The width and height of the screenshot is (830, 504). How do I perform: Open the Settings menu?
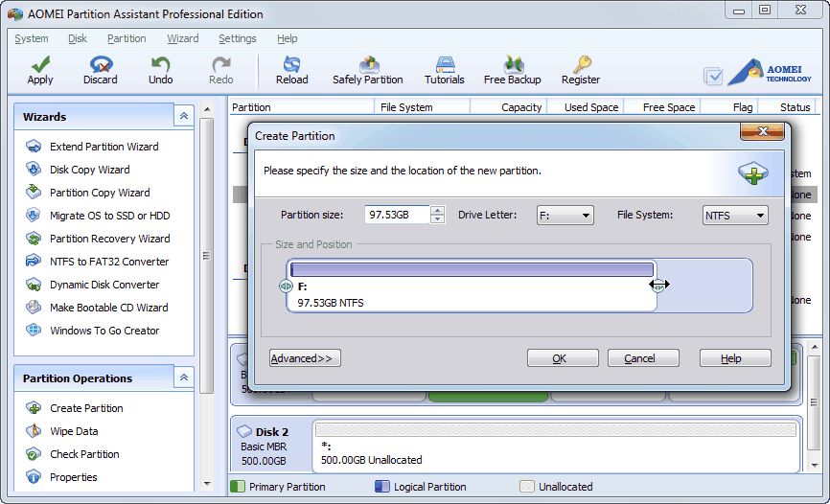pyautogui.click(x=237, y=38)
